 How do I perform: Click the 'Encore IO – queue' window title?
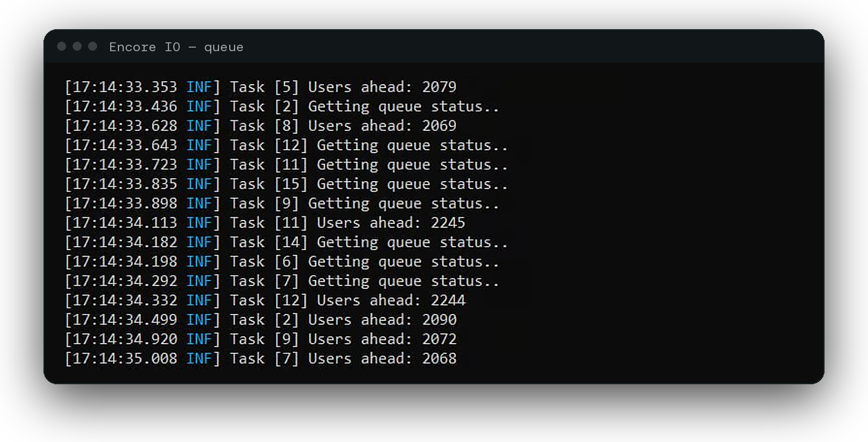click(176, 47)
